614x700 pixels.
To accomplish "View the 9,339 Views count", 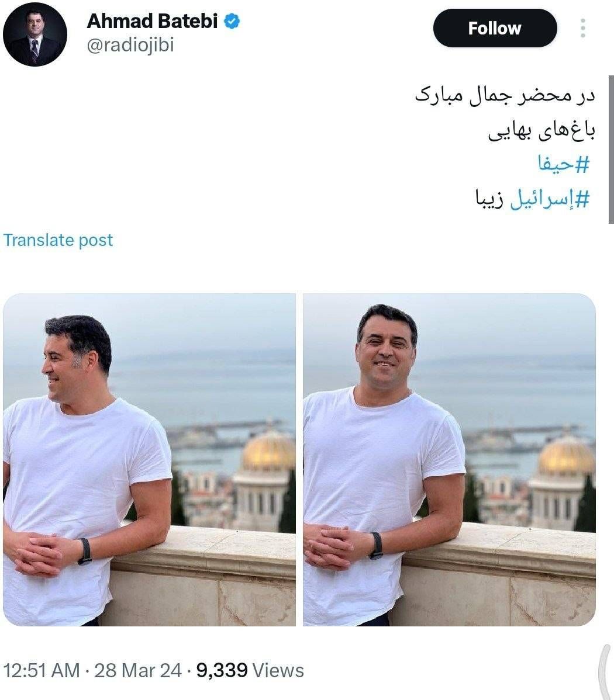I will pos(250,671).
